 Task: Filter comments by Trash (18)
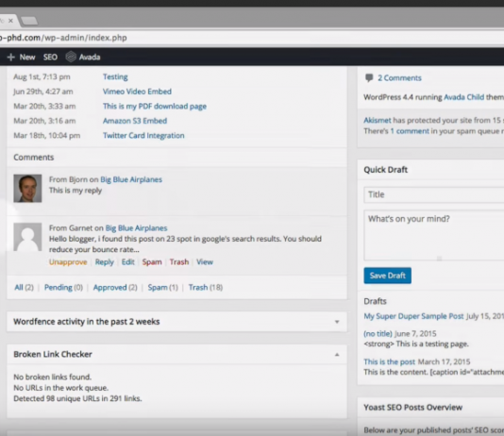point(206,287)
